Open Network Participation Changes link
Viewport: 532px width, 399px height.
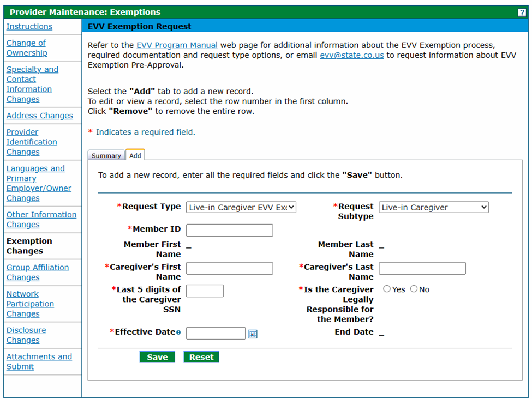[x=30, y=304]
